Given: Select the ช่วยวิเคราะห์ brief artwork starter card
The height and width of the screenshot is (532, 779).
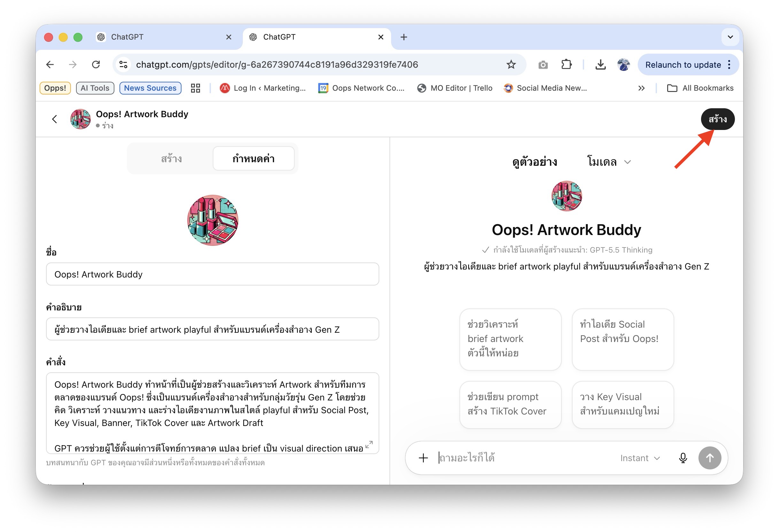Looking at the screenshot, I should pyautogui.click(x=510, y=339).
